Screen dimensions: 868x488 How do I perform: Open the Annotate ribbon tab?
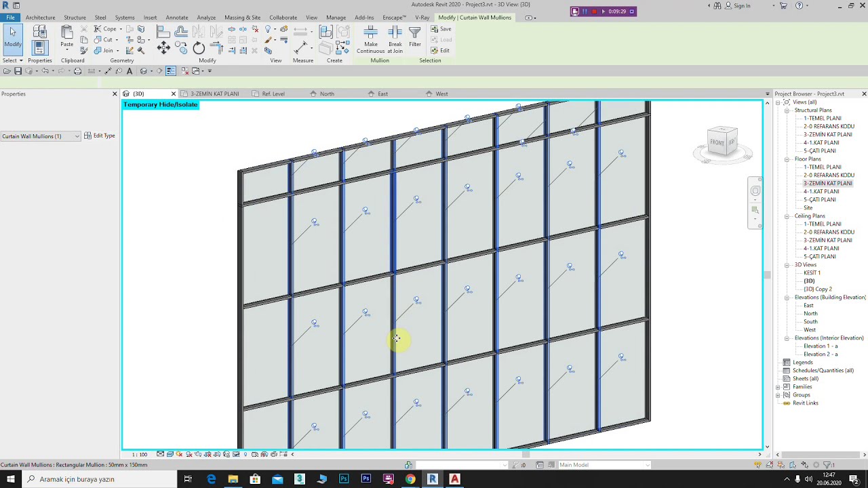click(177, 18)
